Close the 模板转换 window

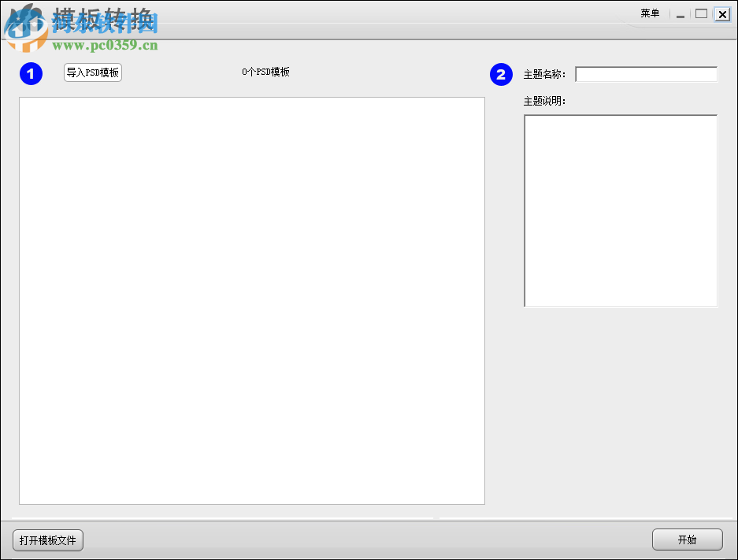(722, 13)
